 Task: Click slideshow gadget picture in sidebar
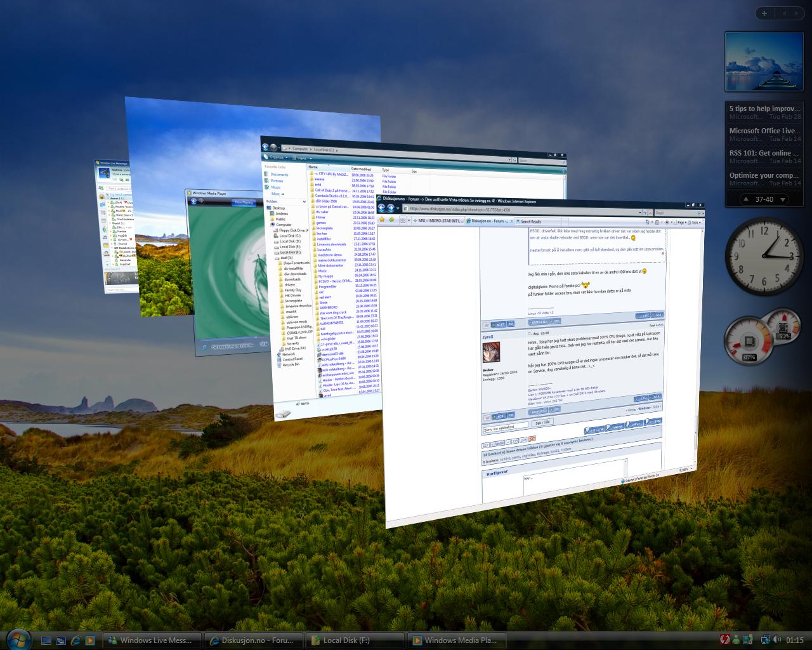point(764,62)
